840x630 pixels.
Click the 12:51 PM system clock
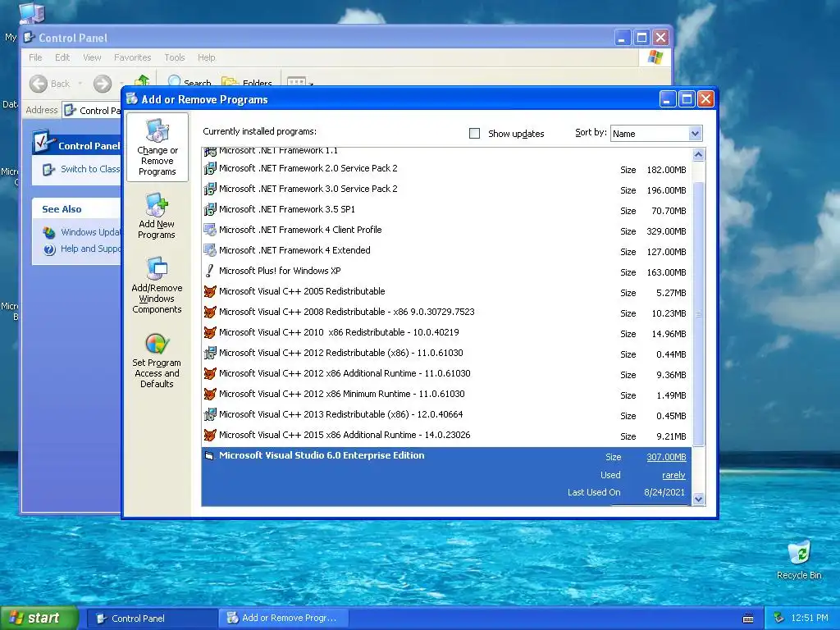[x=810, y=619]
